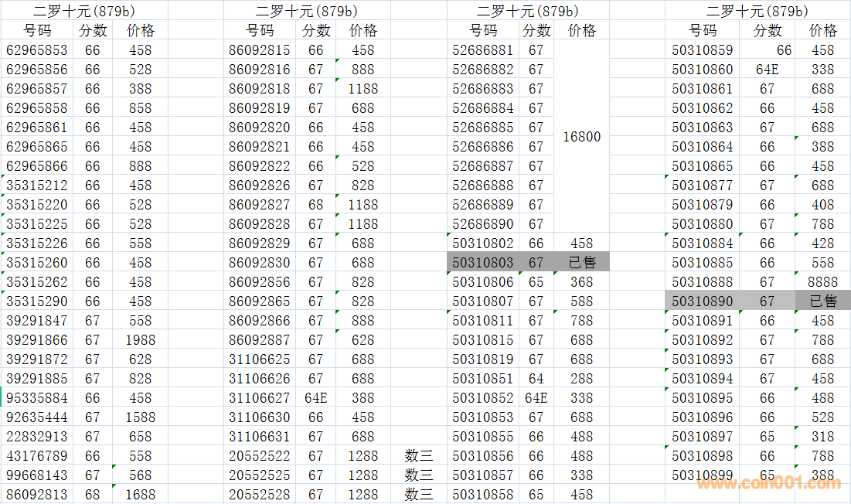Select the 数三 label beside 50310856
This screenshot has height=504, width=851.
click(419, 456)
